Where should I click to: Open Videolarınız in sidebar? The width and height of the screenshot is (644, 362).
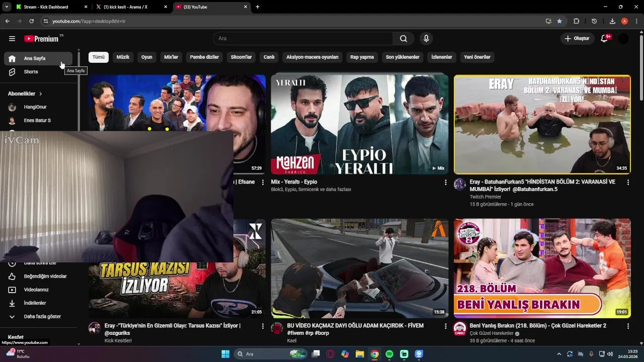coord(38,290)
